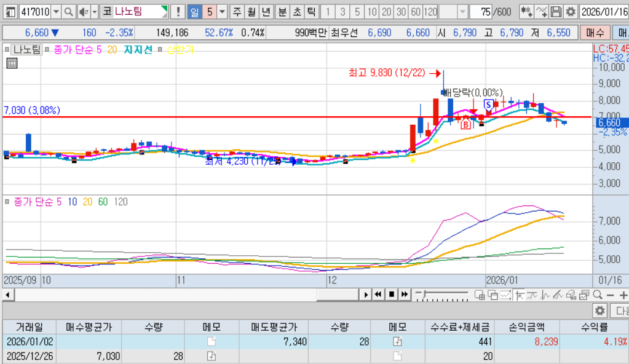Expand the speaker options dropdown arrow
The image size is (629, 364).
tap(95, 12)
